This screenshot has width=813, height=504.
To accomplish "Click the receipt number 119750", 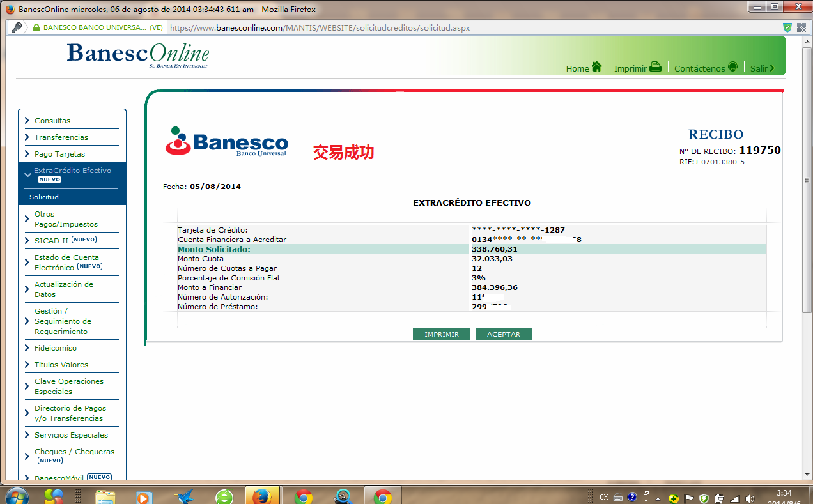I will click(x=760, y=151).
